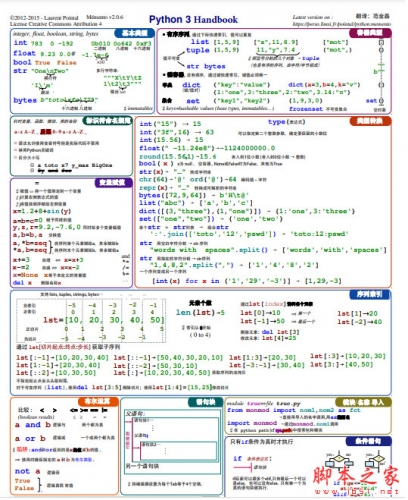Image resolution: width=408 pixels, height=500 pixels.
Task: Click the lst[:3]→[10,20,30] slice
Action: [x=348, y=356]
